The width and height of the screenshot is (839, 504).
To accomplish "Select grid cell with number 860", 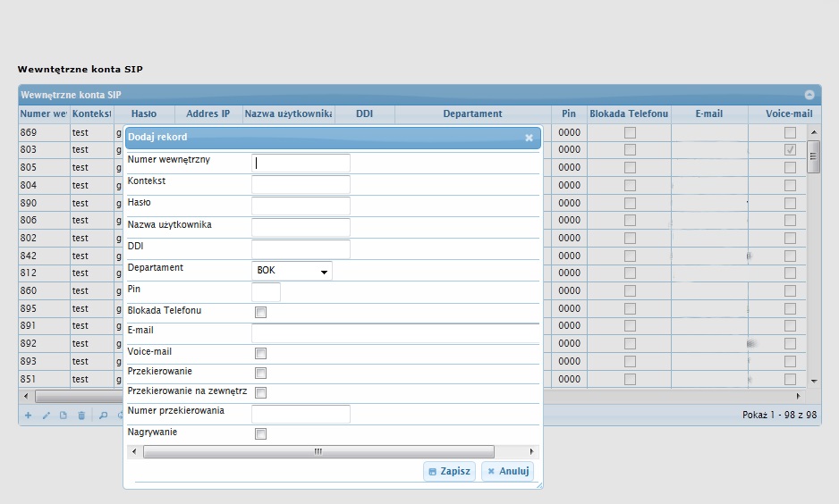I will (x=44, y=290).
